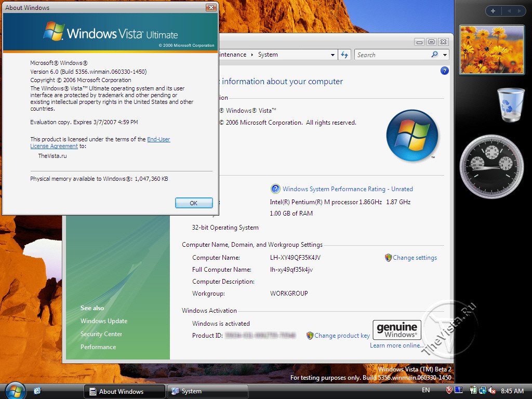Click the security alert shield tray icon
The image size is (532, 399).
point(449,391)
